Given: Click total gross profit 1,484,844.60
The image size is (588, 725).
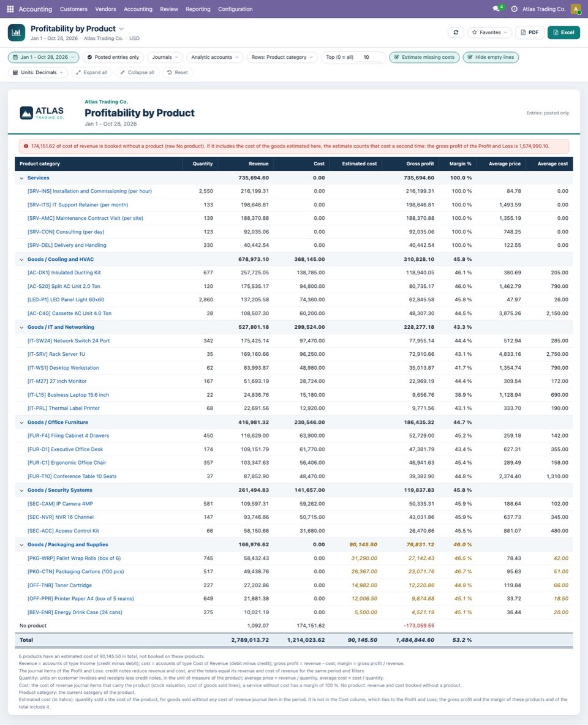Looking at the screenshot, I should (x=415, y=640).
